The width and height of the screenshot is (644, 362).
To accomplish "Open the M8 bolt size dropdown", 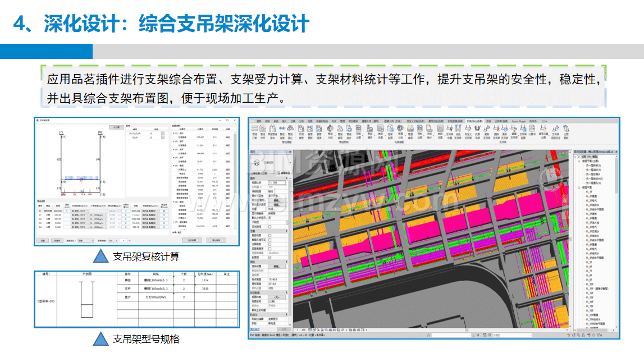I will [114, 240].
